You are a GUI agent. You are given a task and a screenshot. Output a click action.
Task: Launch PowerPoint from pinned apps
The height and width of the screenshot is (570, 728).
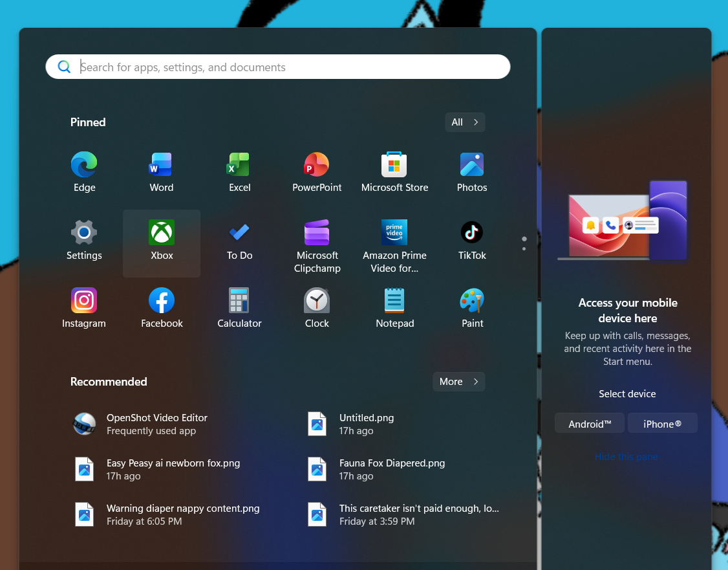click(x=317, y=165)
